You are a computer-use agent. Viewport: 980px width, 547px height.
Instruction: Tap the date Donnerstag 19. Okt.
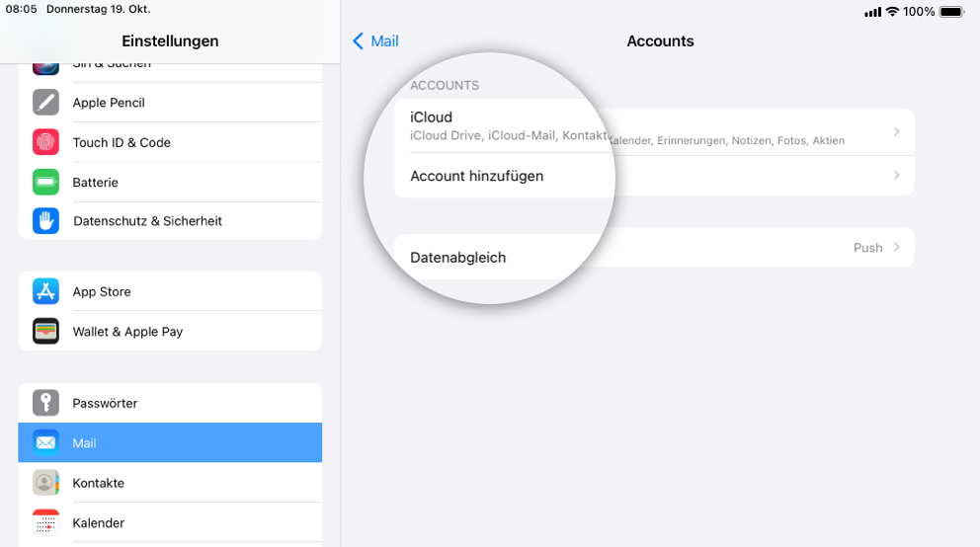pyautogui.click(x=98, y=9)
